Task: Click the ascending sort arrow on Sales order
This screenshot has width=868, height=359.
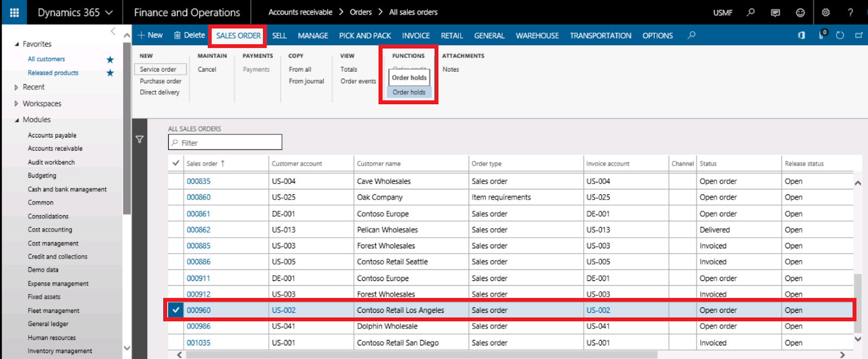Action: pos(222,163)
